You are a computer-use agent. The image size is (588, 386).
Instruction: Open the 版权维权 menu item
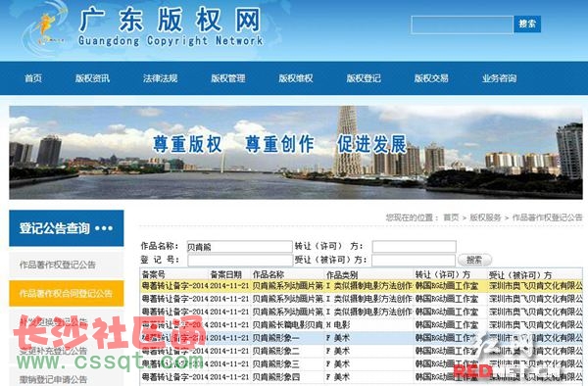coord(296,78)
